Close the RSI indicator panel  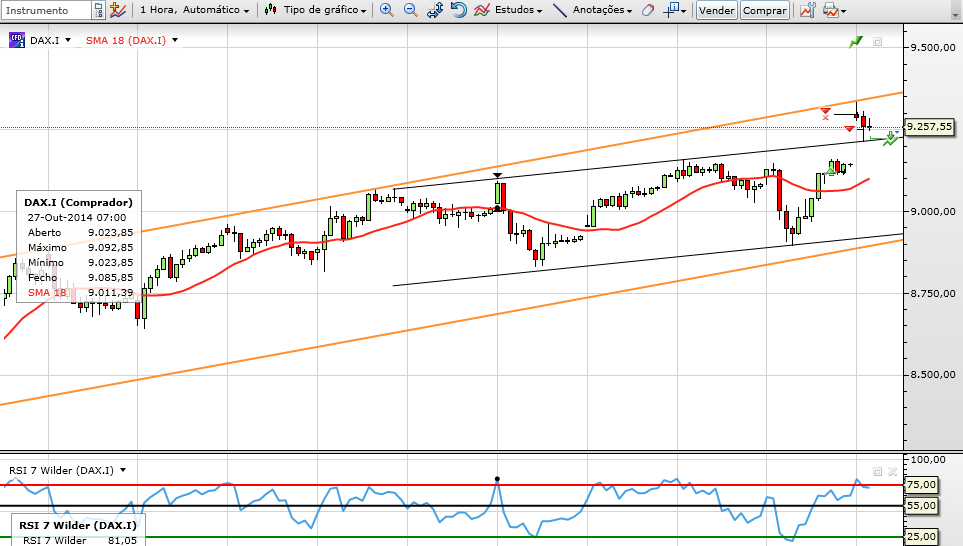[x=892, y=472]
